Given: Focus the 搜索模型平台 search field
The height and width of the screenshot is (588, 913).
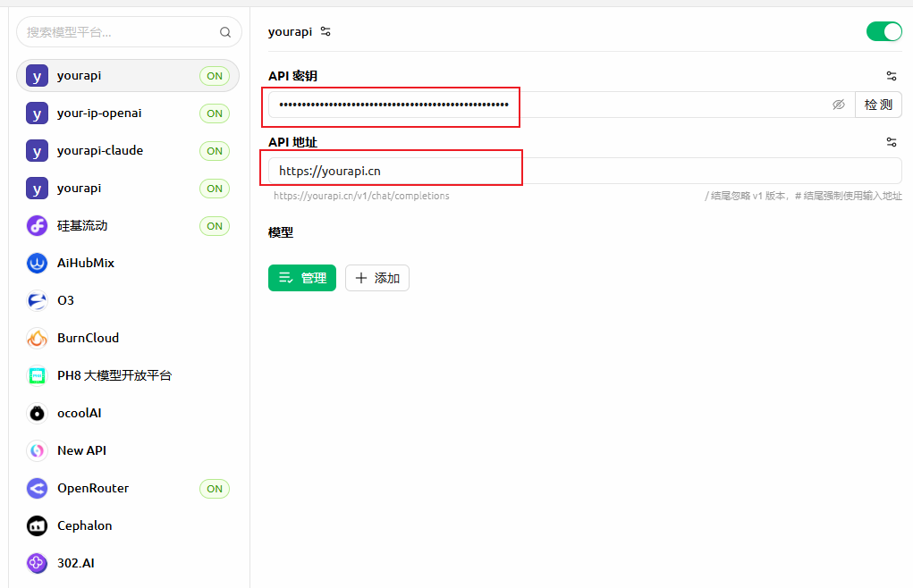Looking at the screenshot, I should coord(129,32).
